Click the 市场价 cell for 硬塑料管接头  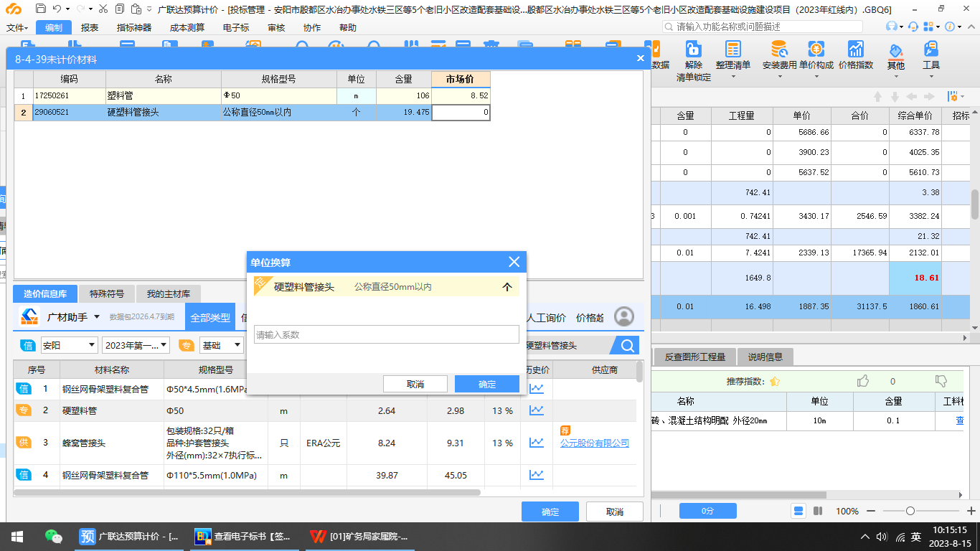[x=461, y=112]
